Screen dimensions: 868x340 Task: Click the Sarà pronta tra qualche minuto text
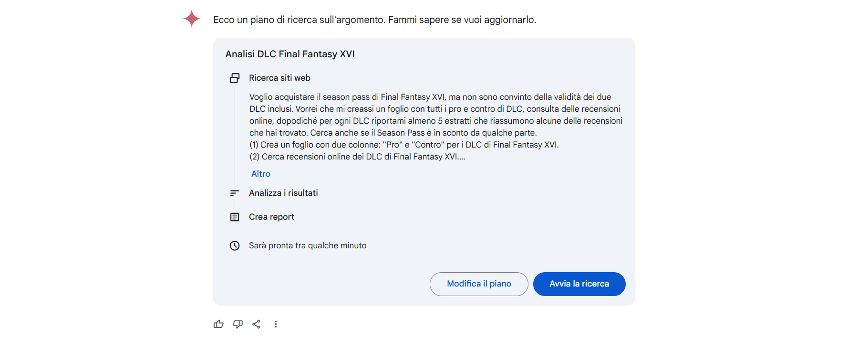click(308, 245)
